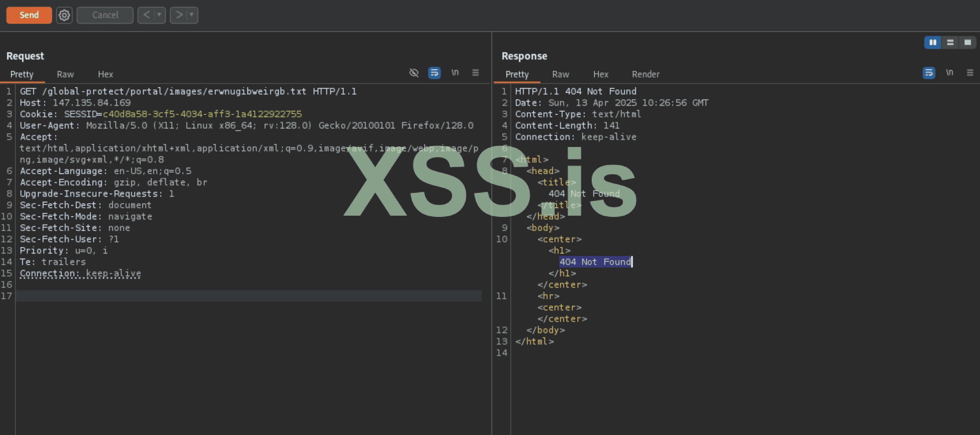The width and height of the screenshot is (980, 435).
Task: Open the Response Render tab
Action: (x=645, y=74)
